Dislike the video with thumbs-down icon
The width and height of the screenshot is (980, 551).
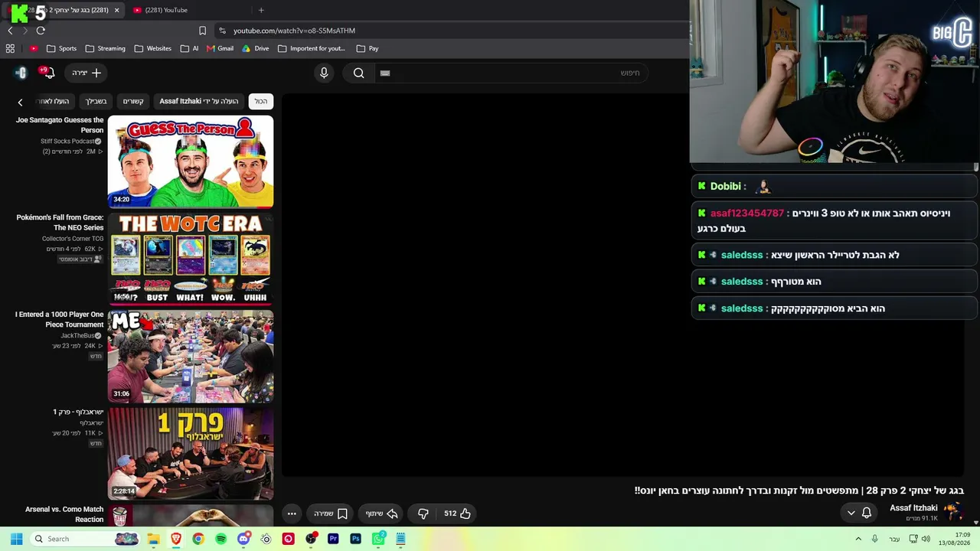423,514
